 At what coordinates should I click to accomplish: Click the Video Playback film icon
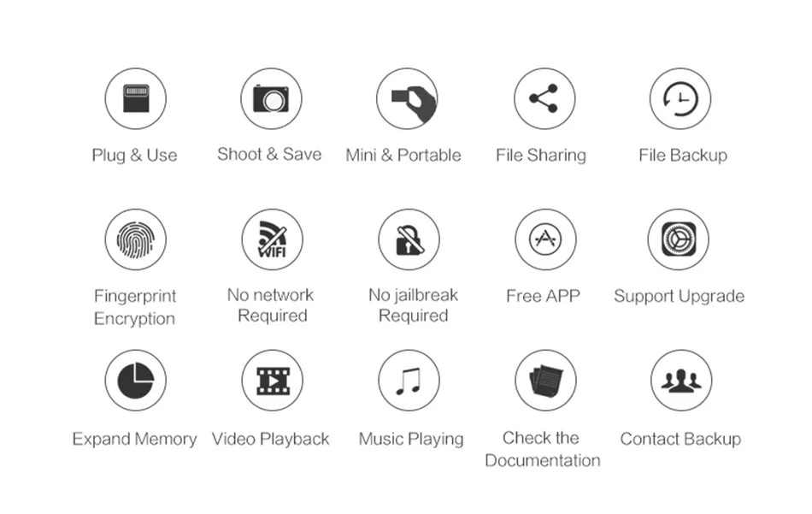[273, 381]
